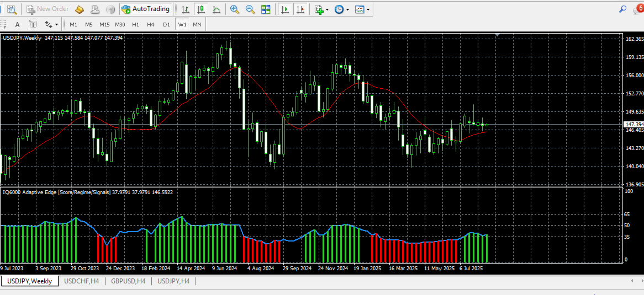Switch chart to line chart mode
This screenshot has height=295, width=644.
pyautogui.click(x=217, y=9)
